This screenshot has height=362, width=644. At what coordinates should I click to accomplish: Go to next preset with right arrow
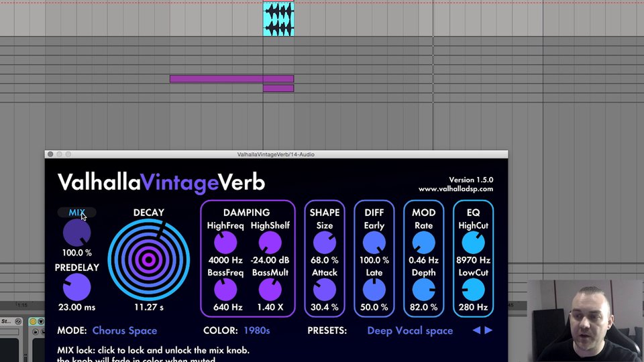488,330
